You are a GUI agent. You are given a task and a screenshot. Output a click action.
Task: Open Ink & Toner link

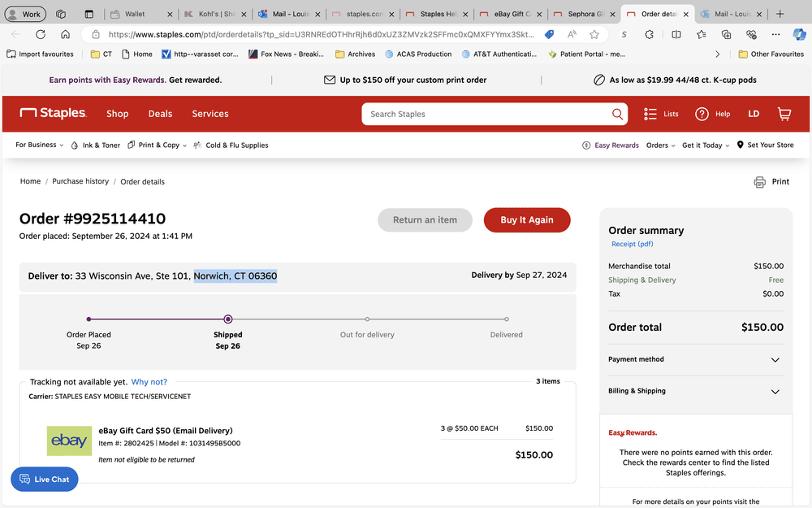(96, 145)
